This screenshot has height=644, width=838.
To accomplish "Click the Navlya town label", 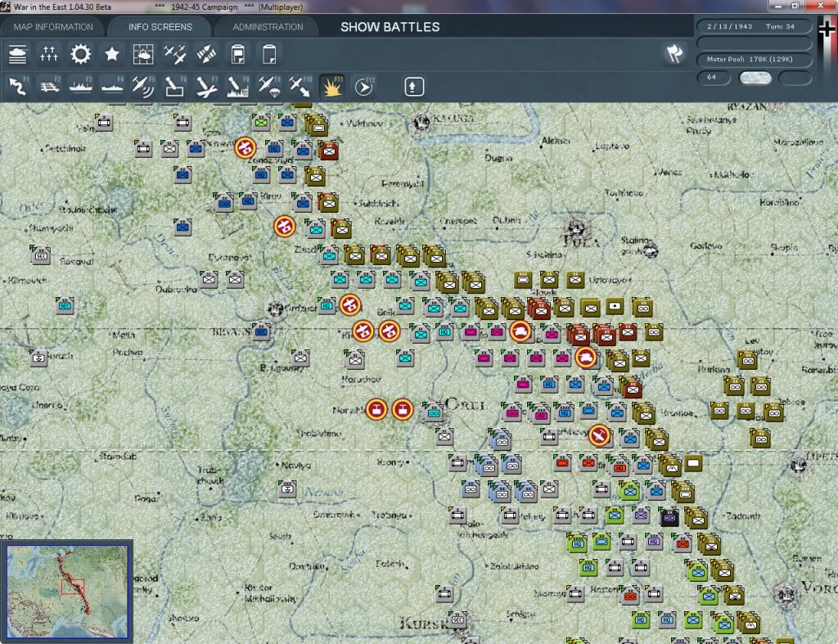I will [295, 465].
